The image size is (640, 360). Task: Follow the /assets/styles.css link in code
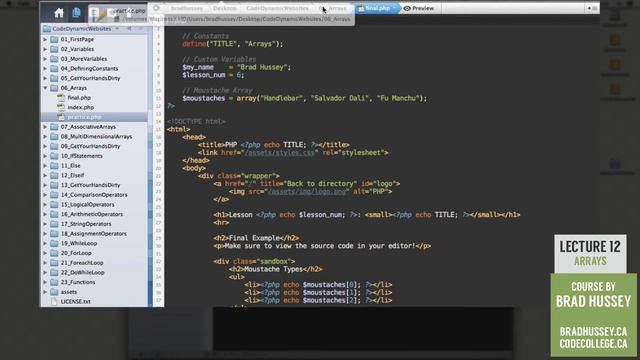[280, 153]
